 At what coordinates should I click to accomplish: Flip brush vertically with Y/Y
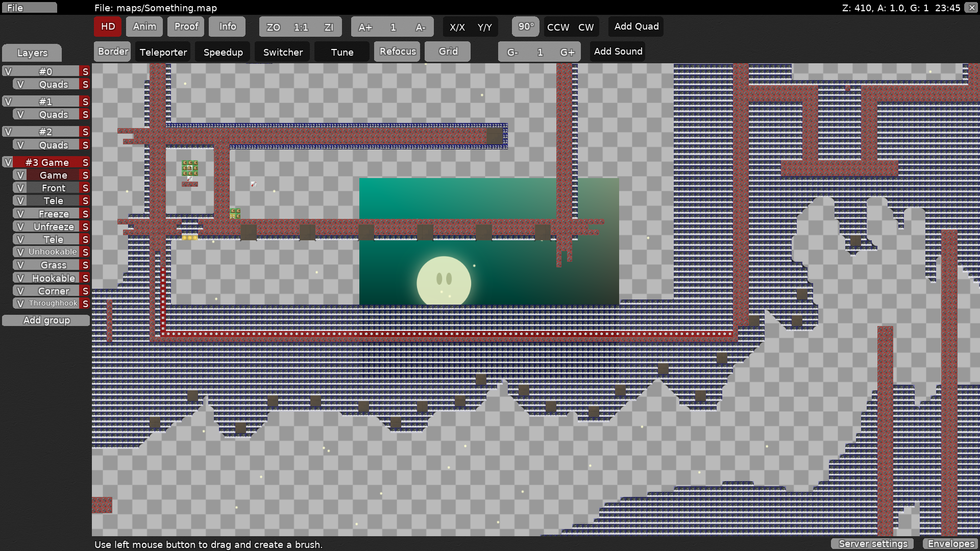point(484,27)
